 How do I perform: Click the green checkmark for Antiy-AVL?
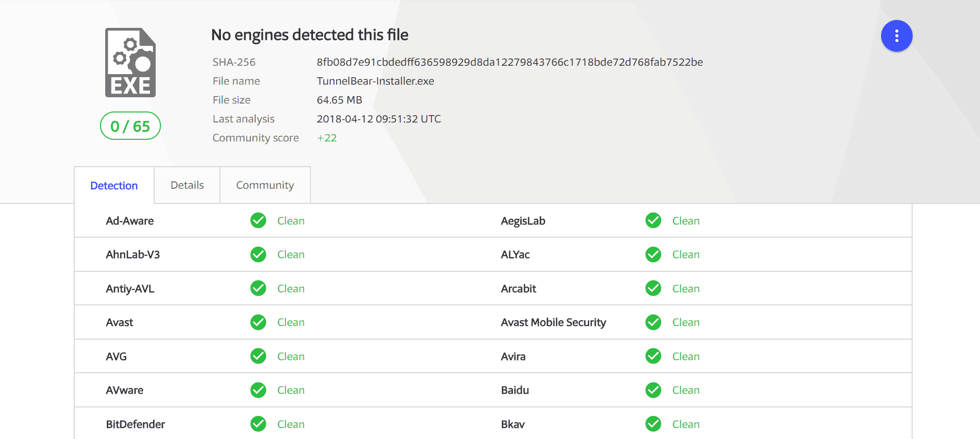[258, 288]
